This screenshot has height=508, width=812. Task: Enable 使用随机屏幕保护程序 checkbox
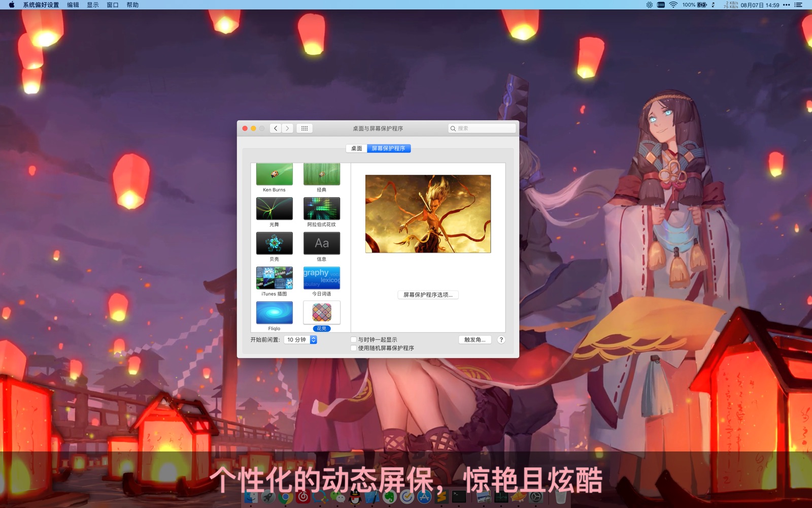[354, 348]
